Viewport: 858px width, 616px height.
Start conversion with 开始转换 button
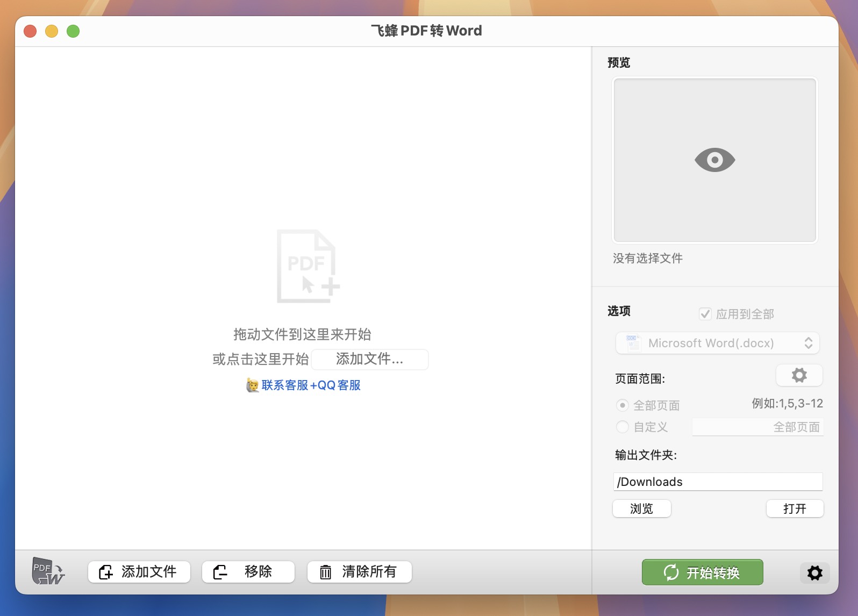[702, 572]
